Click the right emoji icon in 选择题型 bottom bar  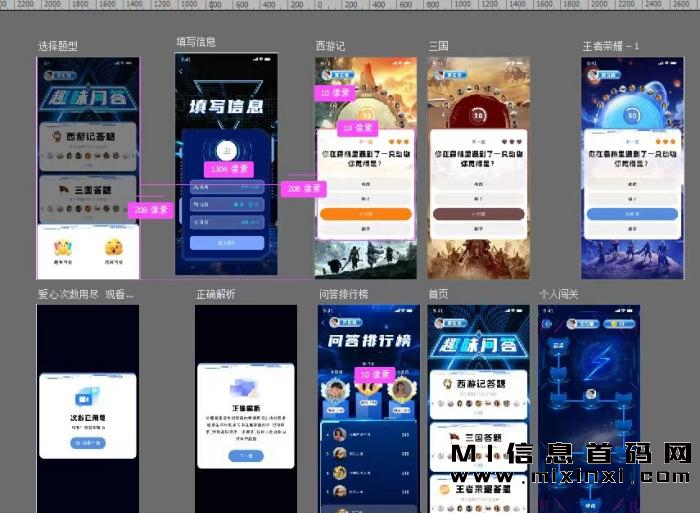(114, 247)
